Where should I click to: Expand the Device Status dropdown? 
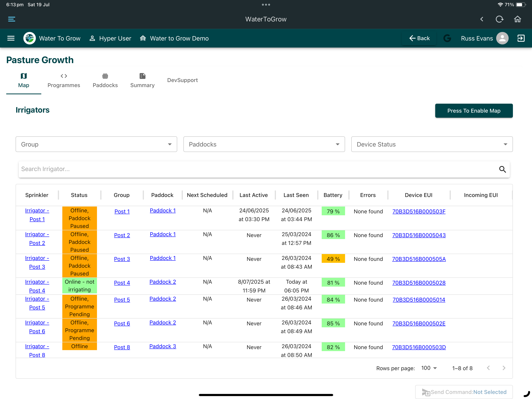(432, 144)
